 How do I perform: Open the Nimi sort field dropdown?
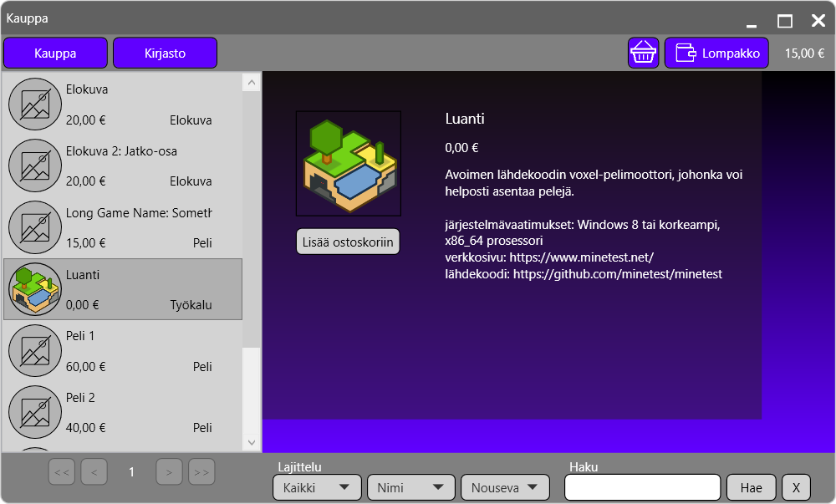[x=410, y=487]
